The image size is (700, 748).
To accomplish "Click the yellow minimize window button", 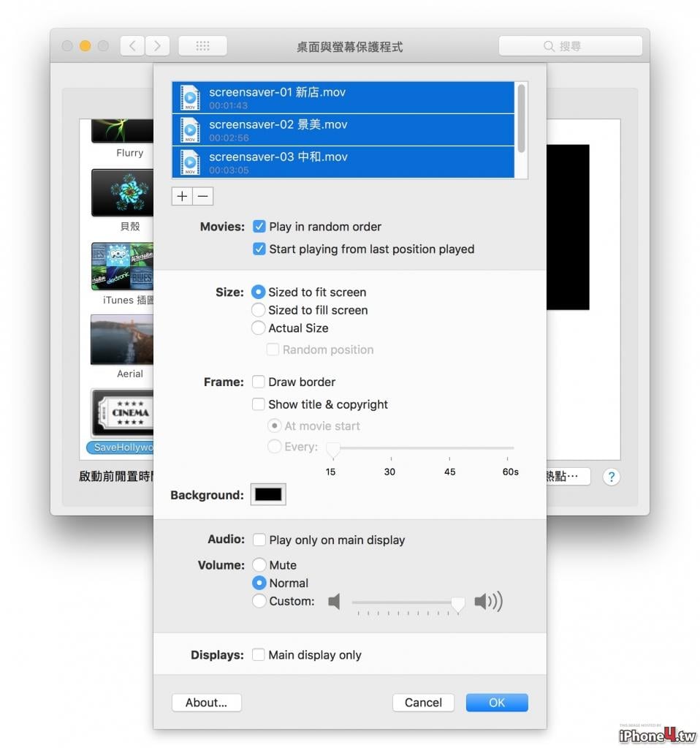I will (85, 46).
